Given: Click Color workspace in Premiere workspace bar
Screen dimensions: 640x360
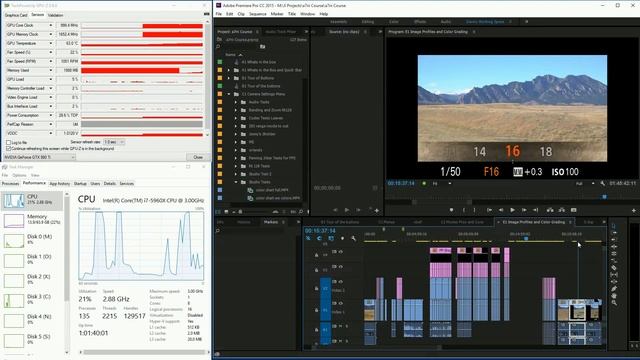Looking at the screenshot, I should (x=393, y=22).
